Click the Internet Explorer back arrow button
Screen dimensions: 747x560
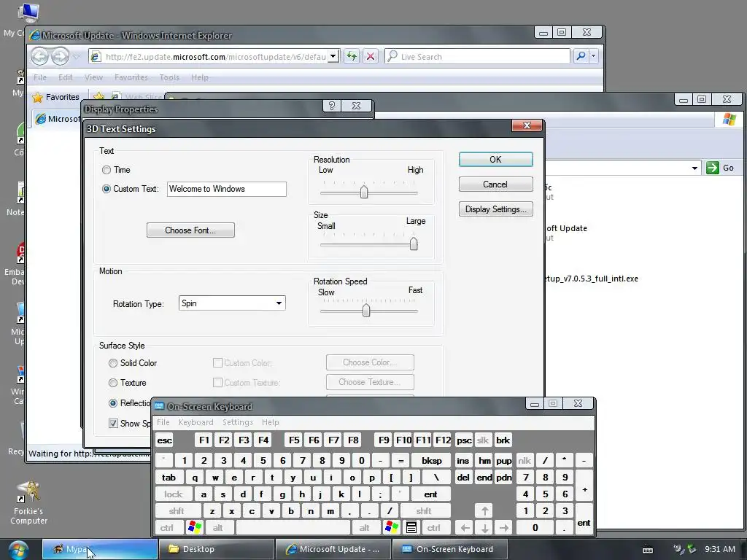(x=40, y=57)
